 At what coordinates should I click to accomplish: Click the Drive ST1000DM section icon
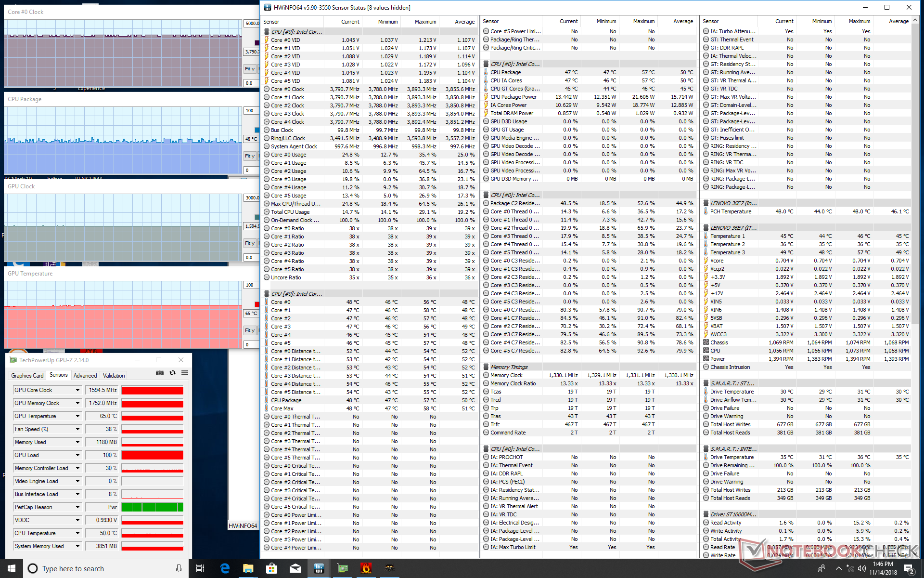(706, 514)
